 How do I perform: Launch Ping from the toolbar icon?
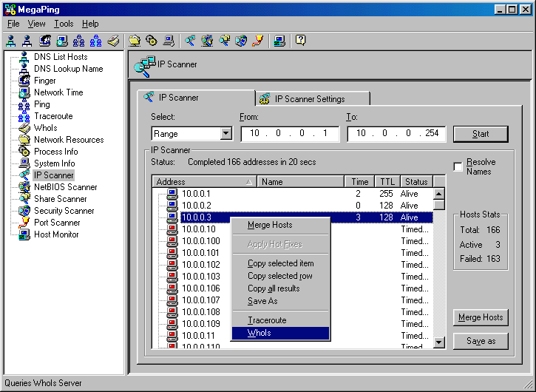(78, 41)
